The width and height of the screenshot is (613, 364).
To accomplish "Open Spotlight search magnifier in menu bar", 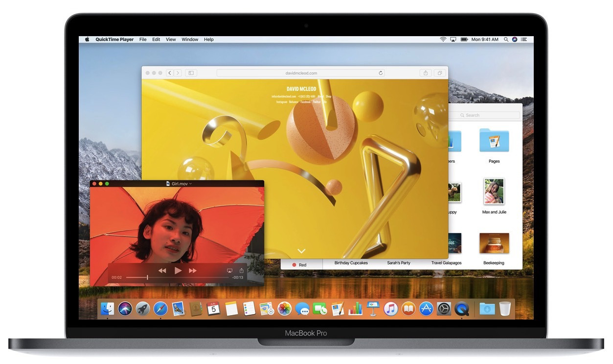I will coord(506,40).
